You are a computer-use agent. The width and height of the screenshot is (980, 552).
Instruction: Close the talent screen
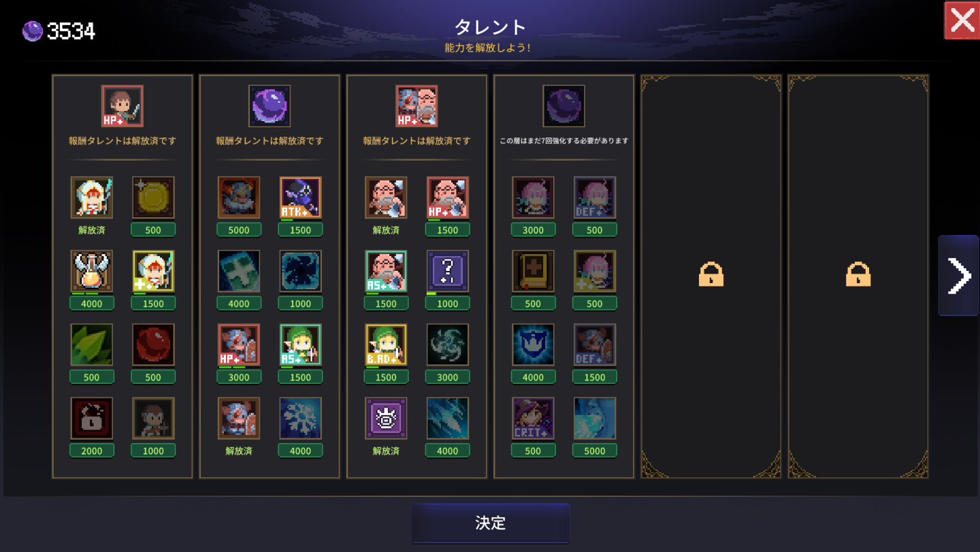(x=962, y=20)
